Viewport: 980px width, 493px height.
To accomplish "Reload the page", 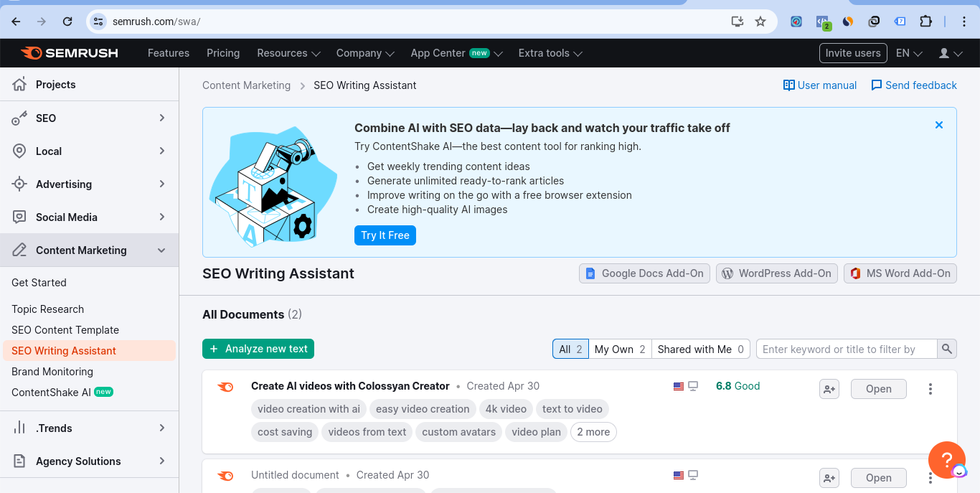I will click(x=67, y=22).
